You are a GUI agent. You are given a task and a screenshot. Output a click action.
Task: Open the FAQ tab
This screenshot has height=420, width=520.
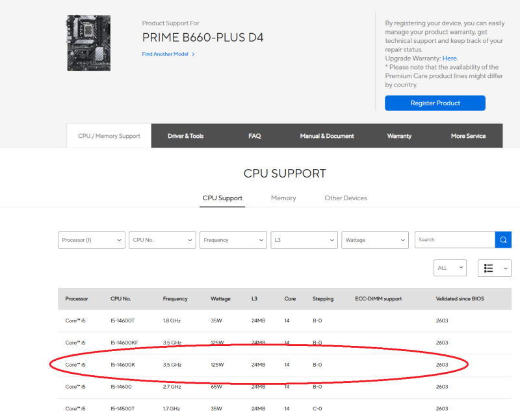pos(255,136)
